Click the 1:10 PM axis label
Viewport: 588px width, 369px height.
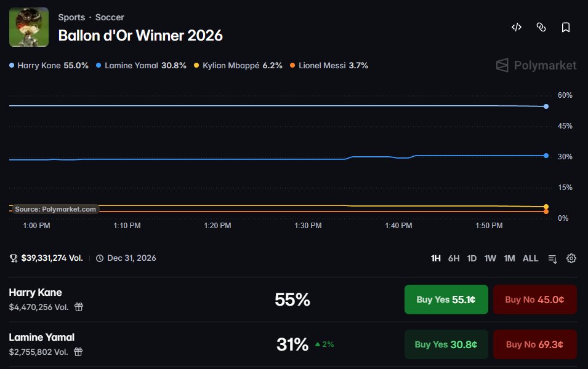tap(127, 226)
